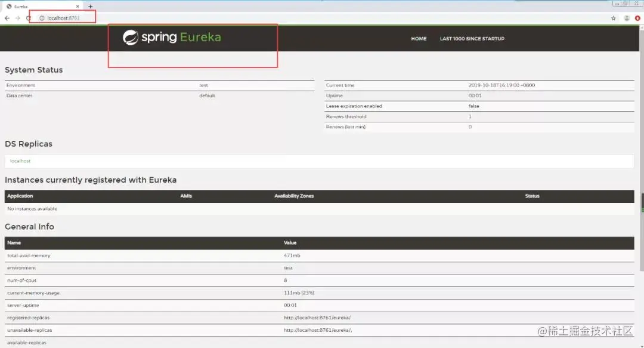Screen dimensions: 644x348
Task: Reload the page with refresh icon
Action: [28, 18]
